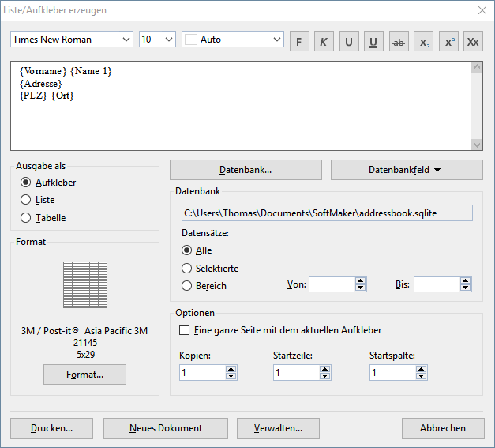Click the Neues Dokument button
Screen dimensions: 495x448
coord(166,428)
